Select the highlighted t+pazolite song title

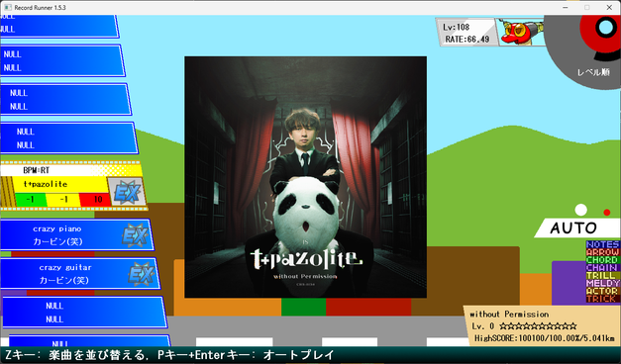(46, 184)
